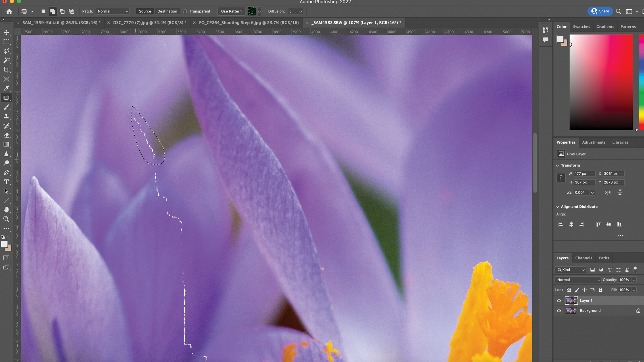The height and width of the screenshot is (362, 644).
Task: Switch to the Channels tab
Action: (584, 258)
